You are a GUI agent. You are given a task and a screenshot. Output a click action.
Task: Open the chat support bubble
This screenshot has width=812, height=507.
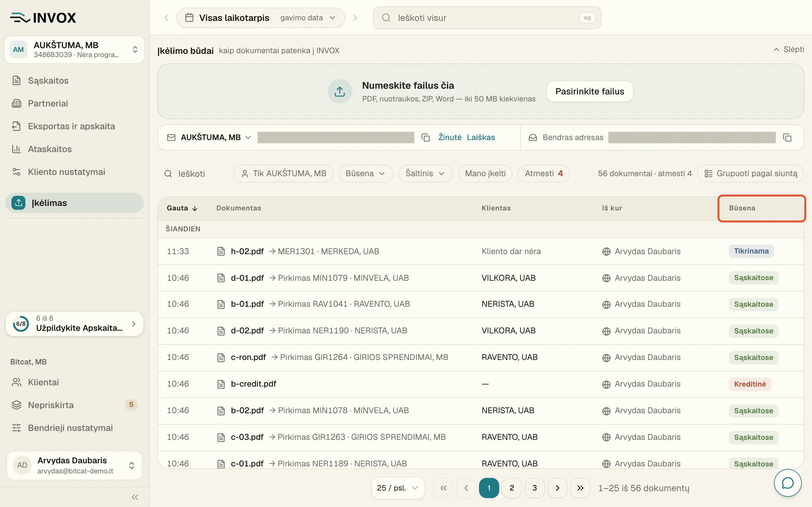coord(788,483)
